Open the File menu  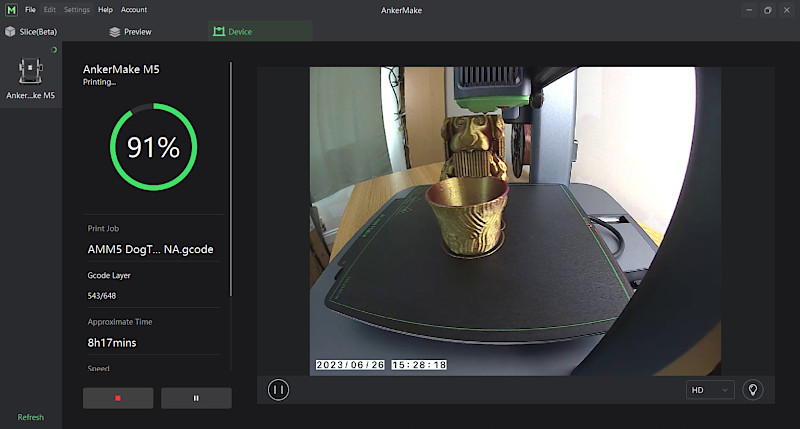click(x=30, y=10)
